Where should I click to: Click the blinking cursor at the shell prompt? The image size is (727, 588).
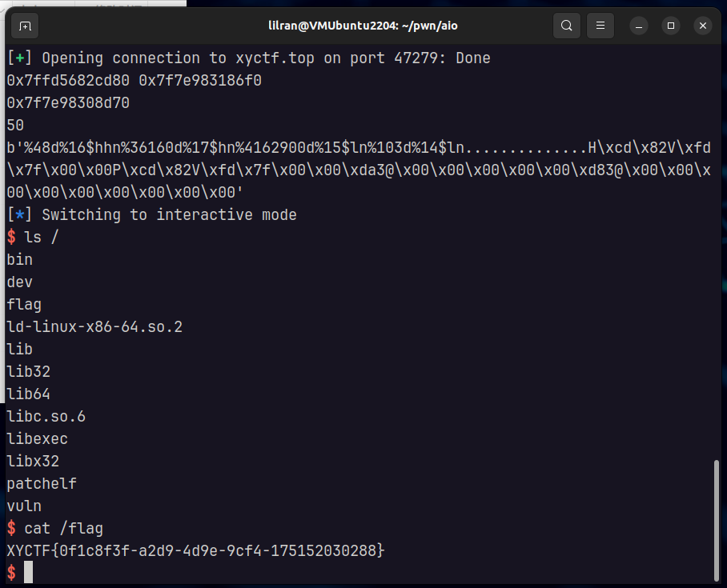[x=29, y=572]
